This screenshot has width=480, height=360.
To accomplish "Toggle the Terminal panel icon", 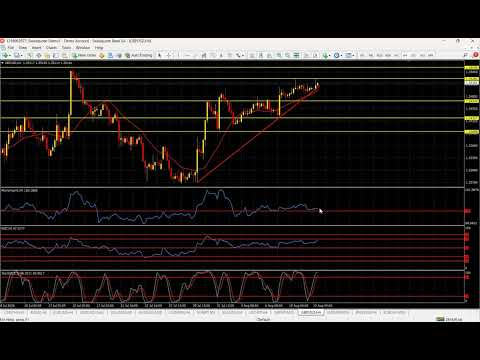I will point(56,55).
